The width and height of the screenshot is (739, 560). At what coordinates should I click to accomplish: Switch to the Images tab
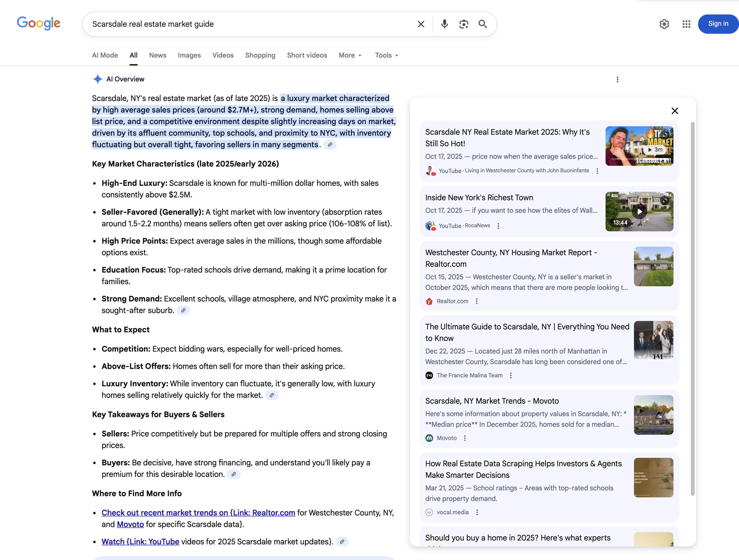[x=189, y=55]
